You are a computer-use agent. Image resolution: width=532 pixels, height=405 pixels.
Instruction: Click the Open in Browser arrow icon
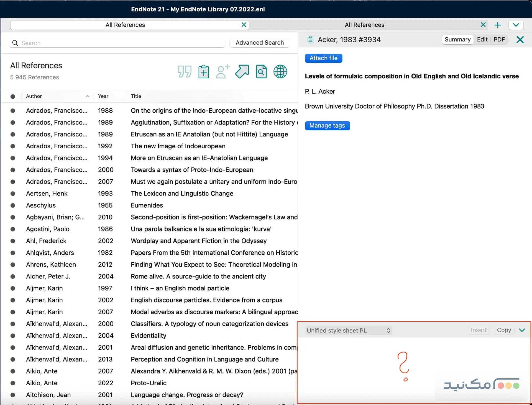coord(242,71)
